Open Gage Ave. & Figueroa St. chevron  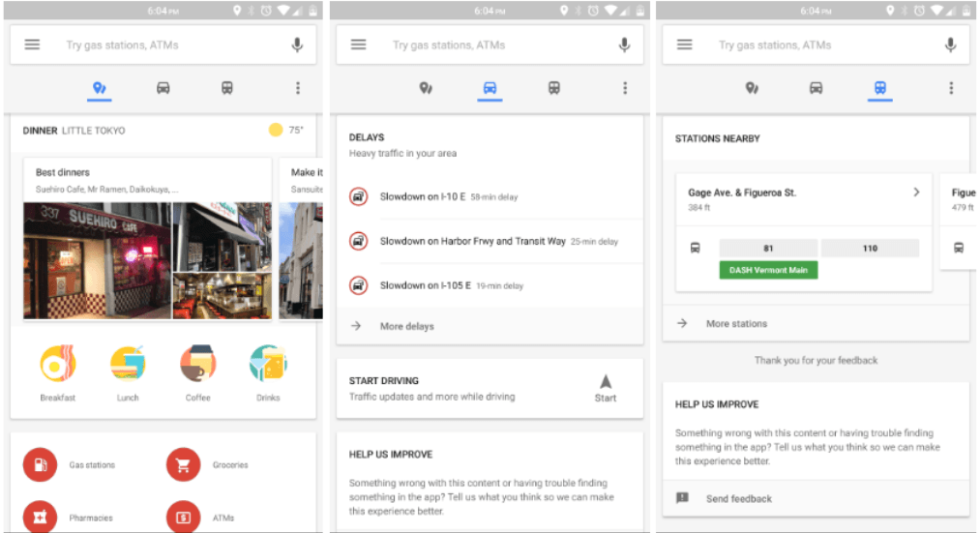click(916, 192)
